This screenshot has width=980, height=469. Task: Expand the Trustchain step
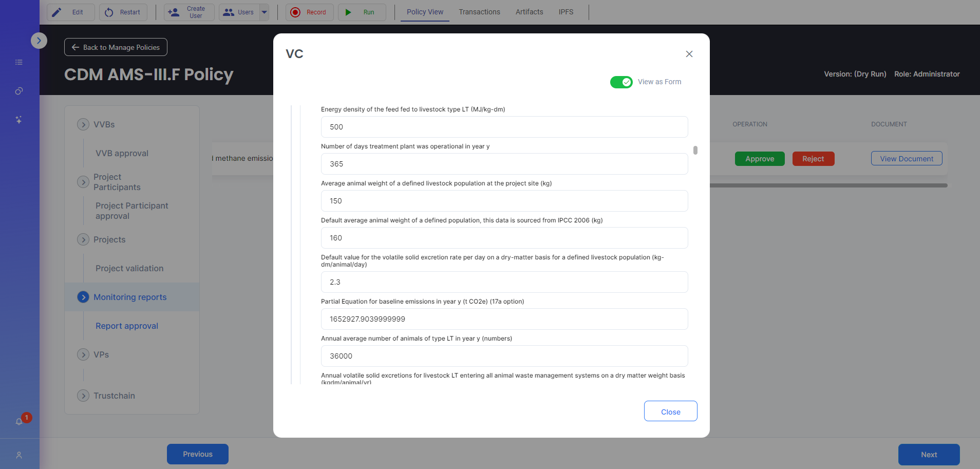pos(83,396)
